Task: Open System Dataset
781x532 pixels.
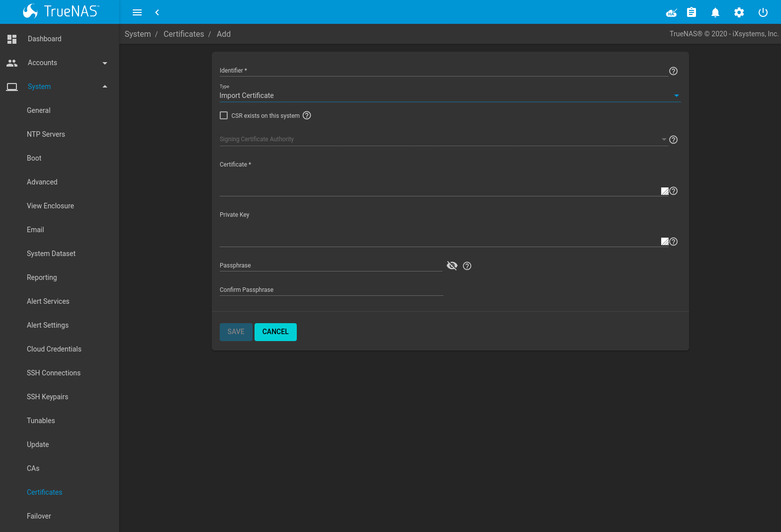Action: click(x=51, y=254)
